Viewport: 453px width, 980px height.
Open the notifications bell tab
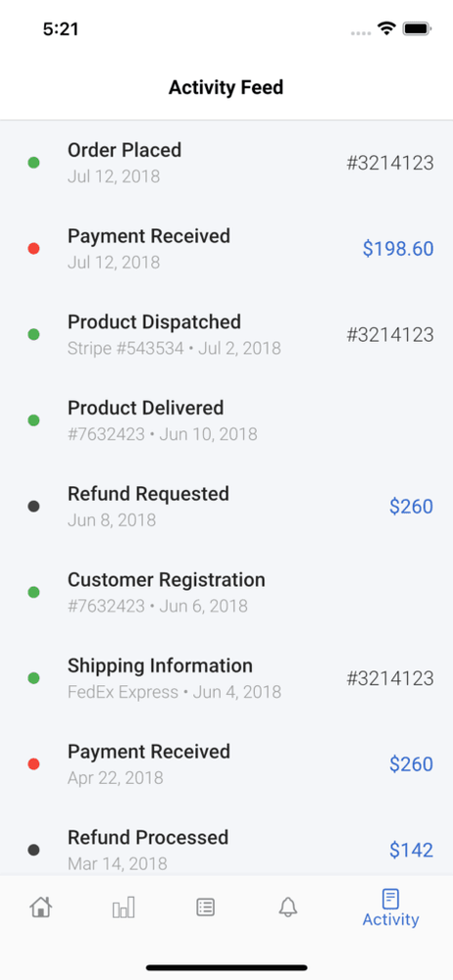coord(288,906)
